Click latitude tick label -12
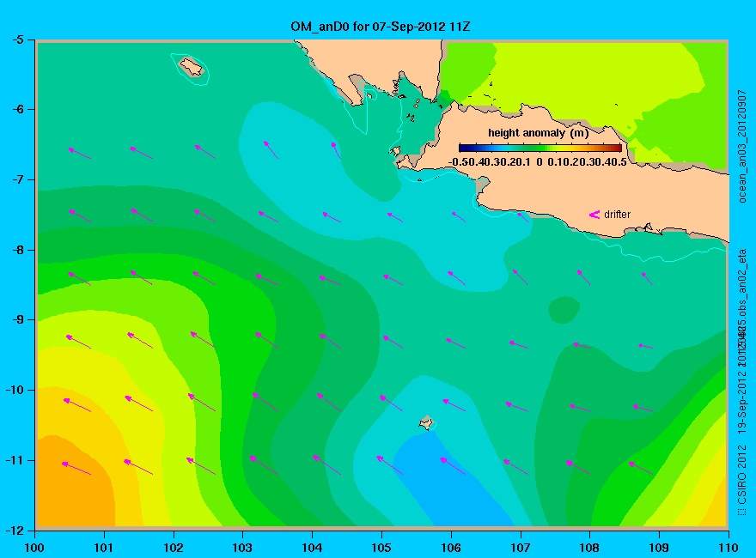The width and height of the screenshot is (756, 558). tap(15, 531)
